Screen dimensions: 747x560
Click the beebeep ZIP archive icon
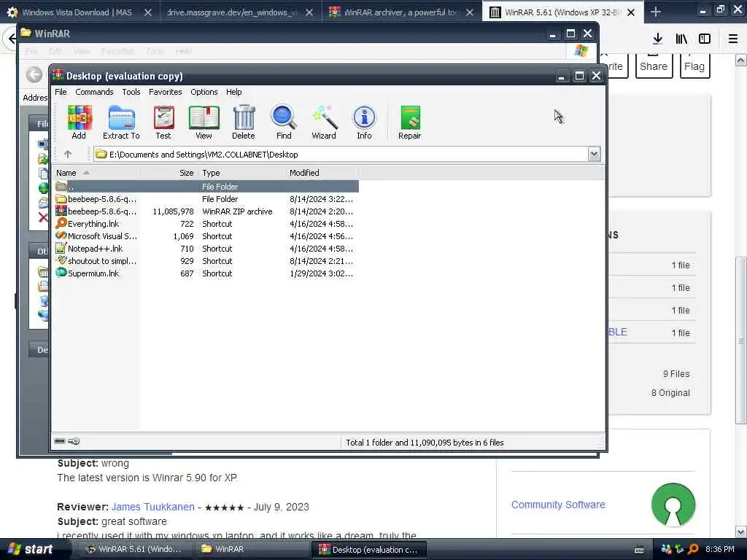click(61, 211)
